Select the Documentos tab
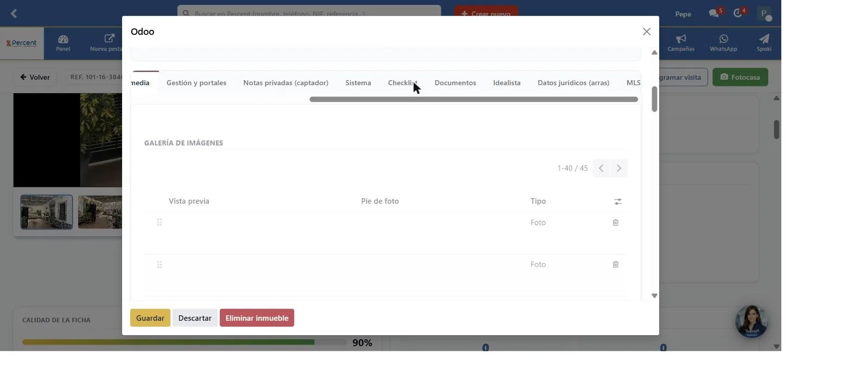The width and height of the screenshot is (868, 390). (x=455, y=82)
